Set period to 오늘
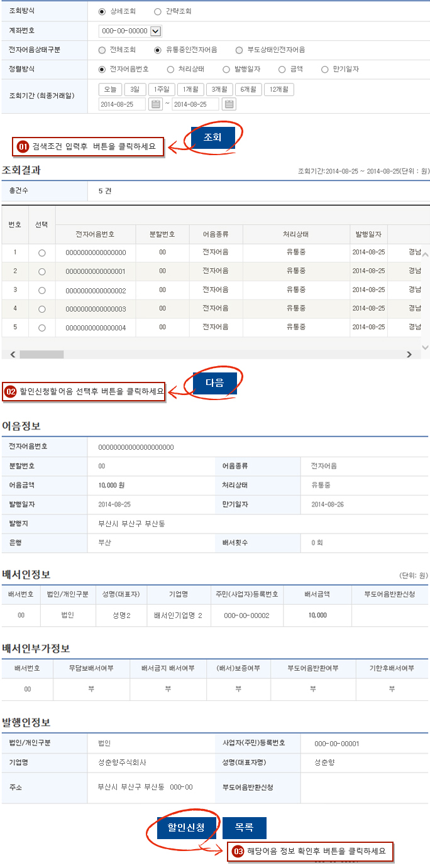Image resolution: width=430 pixels, height=868 pixels. click(110, 89)
